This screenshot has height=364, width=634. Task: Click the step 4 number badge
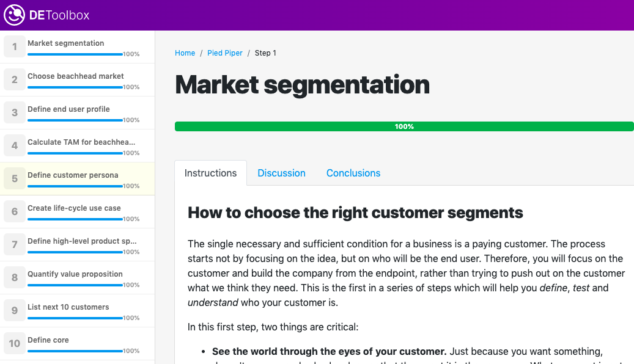pyautogui.click(x=15, y=146)
